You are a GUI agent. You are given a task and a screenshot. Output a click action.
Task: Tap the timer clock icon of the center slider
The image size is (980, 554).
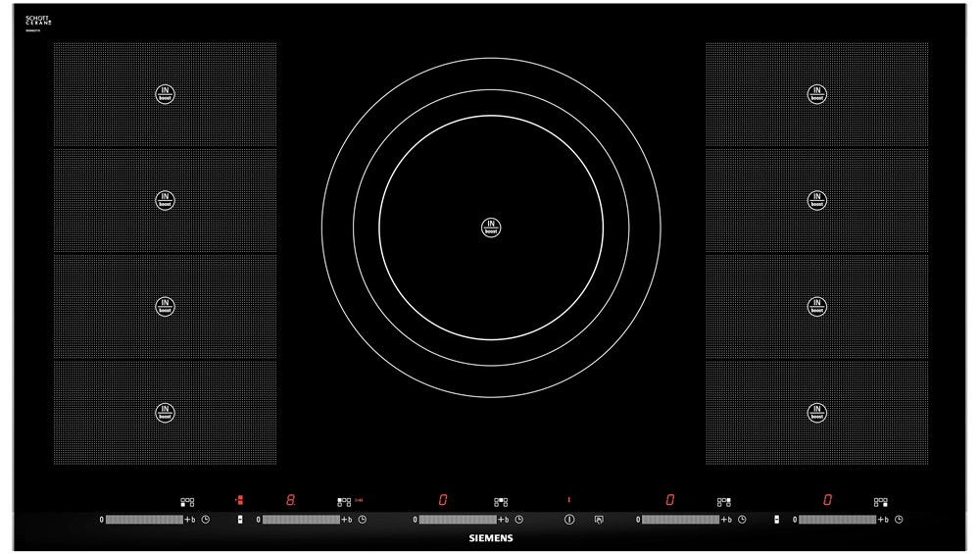click(519, 519)
